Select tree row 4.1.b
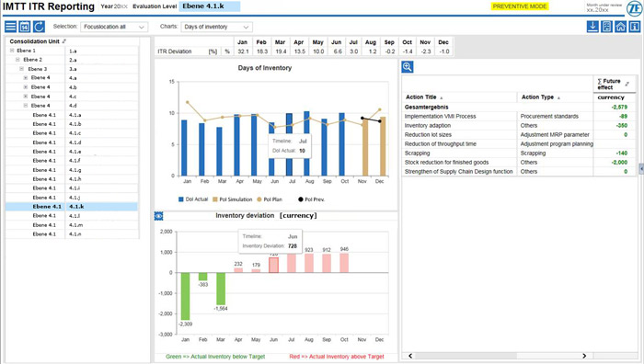This screenshot has height=364, width=644. pyautogui.click(x=72, y=124)
